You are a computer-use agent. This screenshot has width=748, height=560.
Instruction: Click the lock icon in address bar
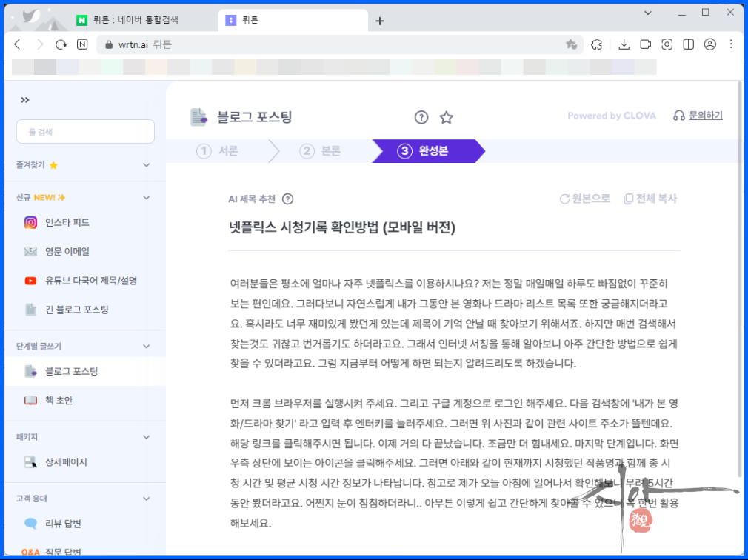[x=109, y=45]
